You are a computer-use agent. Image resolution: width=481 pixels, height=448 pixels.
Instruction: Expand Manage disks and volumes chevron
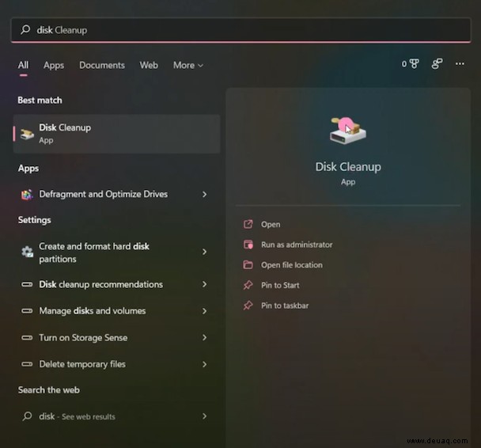coord(204,311)
